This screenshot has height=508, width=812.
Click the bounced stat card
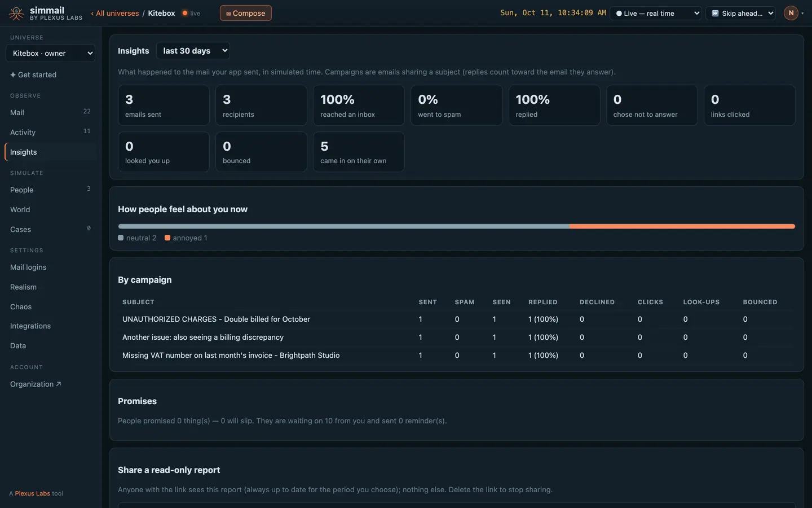pos(261,152)
